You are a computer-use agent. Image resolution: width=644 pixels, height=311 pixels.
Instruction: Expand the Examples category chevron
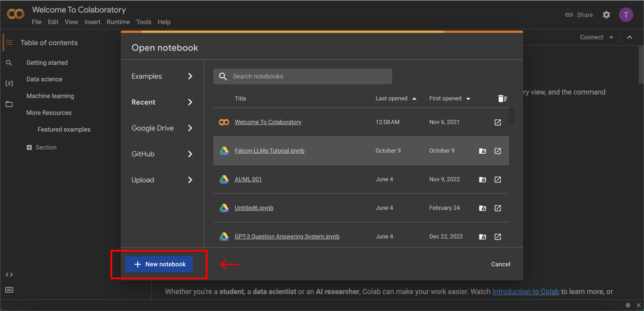pyautogui.click(x=190, y=76)
